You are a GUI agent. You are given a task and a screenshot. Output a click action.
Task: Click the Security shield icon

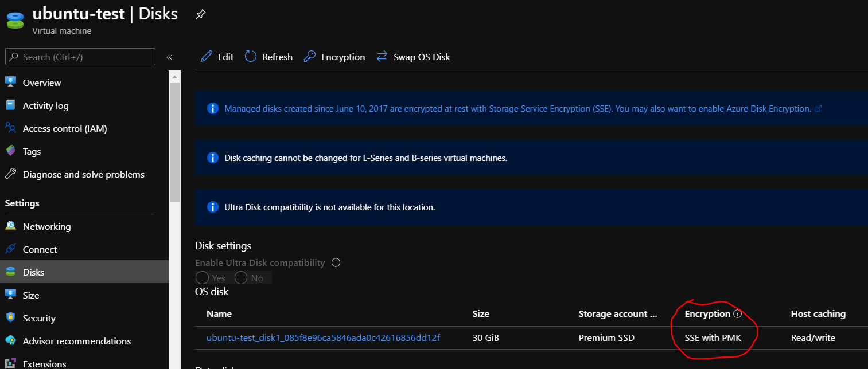coord(10,317)
